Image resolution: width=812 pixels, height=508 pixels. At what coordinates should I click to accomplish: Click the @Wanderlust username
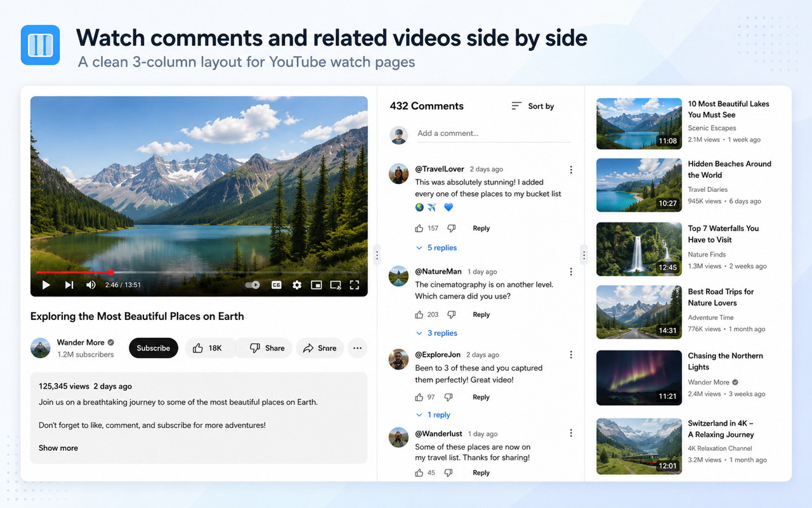439,433
